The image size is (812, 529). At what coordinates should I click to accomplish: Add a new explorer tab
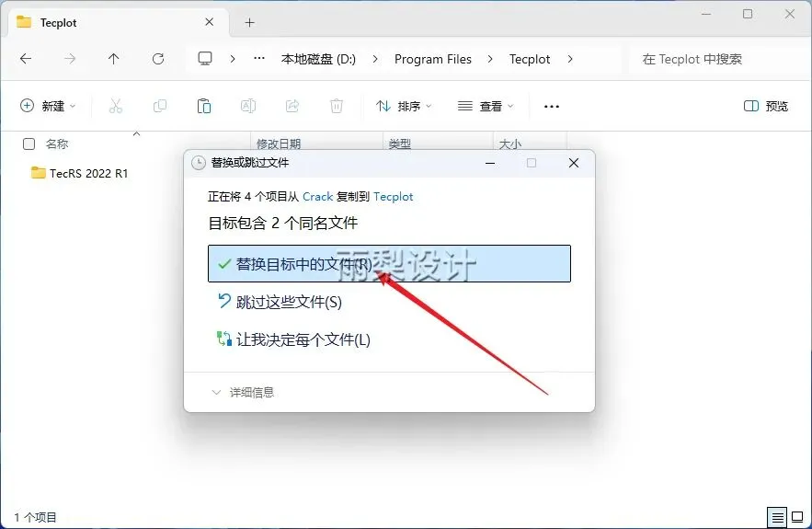click(249, 22)
